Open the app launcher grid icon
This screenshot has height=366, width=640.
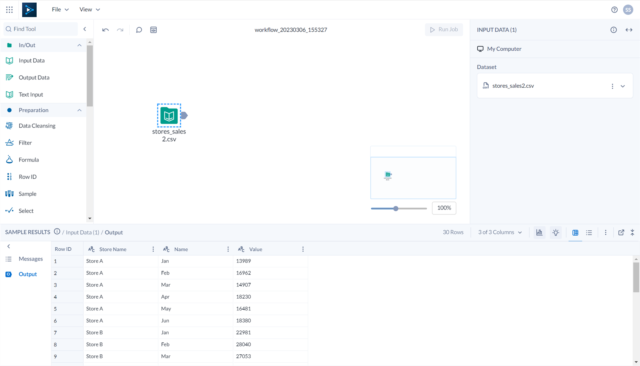tap(9, 9)
